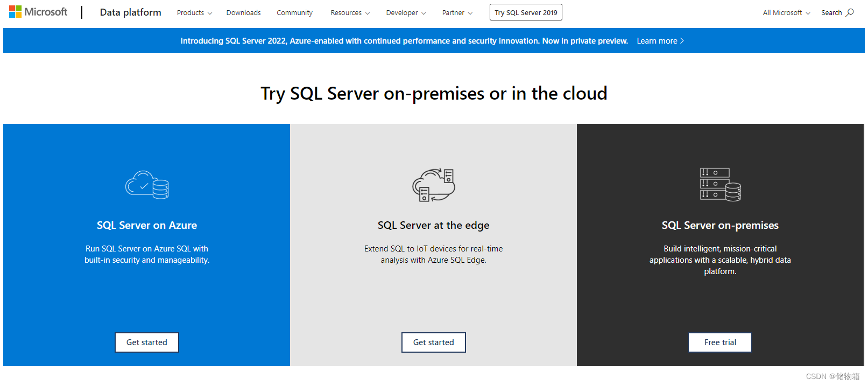Click the Free trial button
The width and height of the screenshot is (868, 385).
[x=720, y=342]
